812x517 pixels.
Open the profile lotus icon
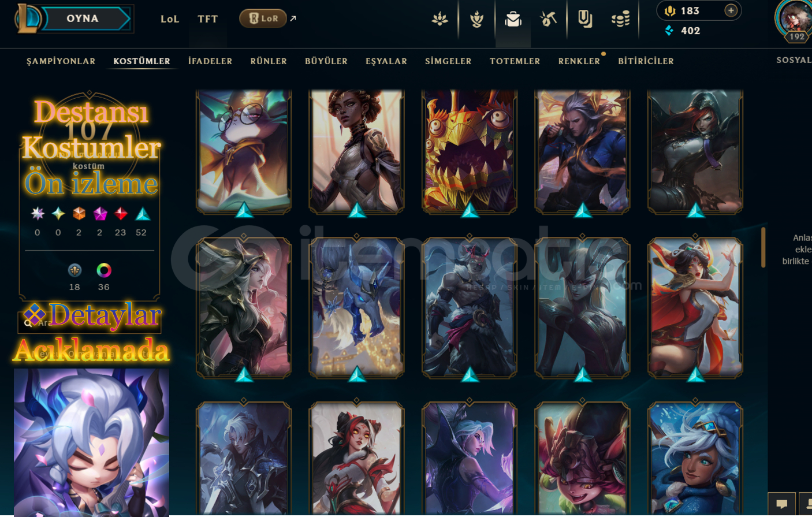440,19
